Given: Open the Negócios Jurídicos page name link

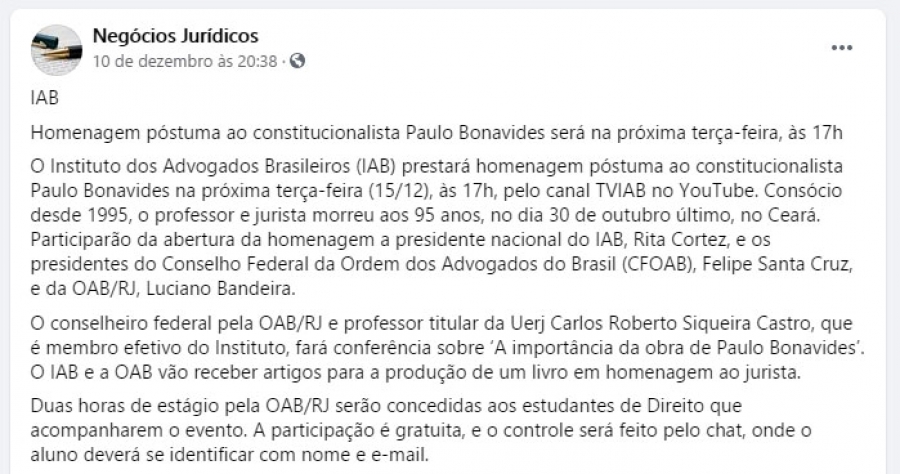Looking at the screenshot, I should click(x=175, y=37).
